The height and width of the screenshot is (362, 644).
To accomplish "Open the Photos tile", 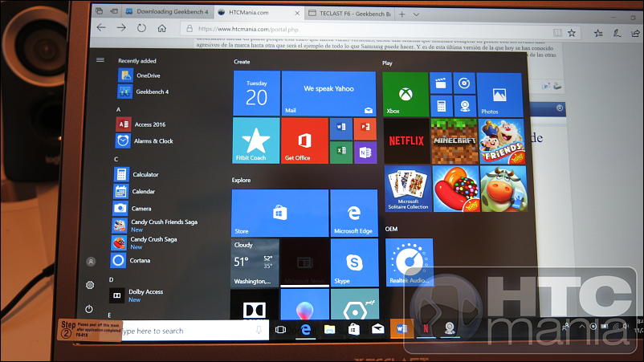I will pos(499,96).
